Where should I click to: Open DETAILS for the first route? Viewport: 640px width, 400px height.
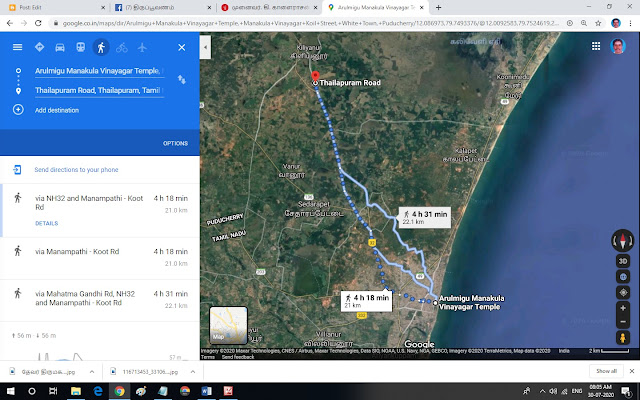47,223
